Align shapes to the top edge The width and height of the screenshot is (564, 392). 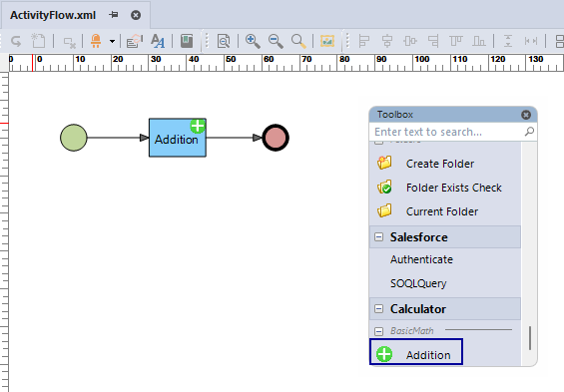pyautogui.click(x=456, y=41)
